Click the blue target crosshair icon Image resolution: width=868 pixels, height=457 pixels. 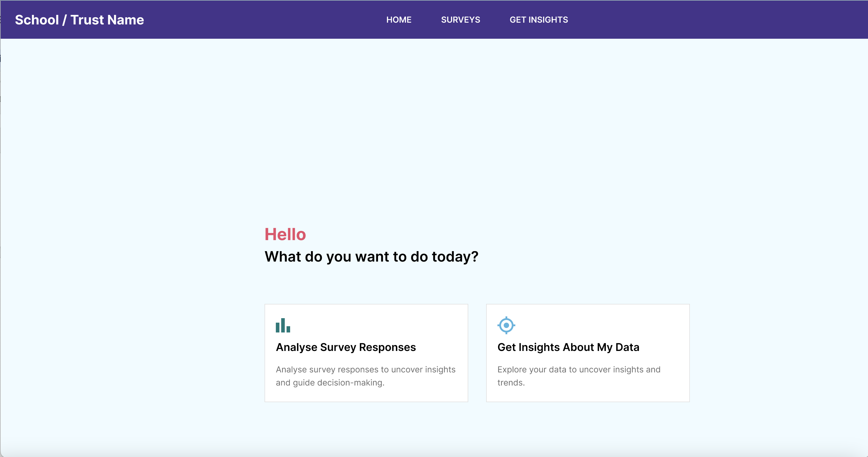[x=506, y=325]
